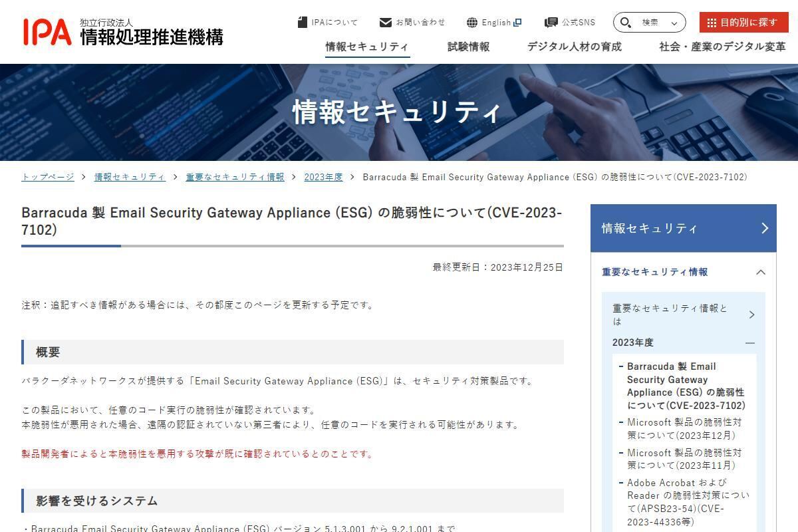Click the 公式SNS chat icon
Viewport: 798px width, 532px height.
pyautogui.click(x=551, y=23)
